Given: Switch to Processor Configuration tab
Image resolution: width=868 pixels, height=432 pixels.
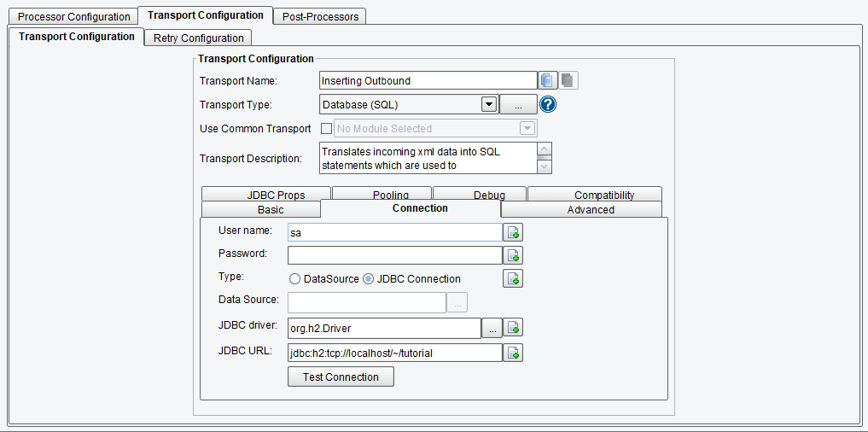Looking at the screenshot, I should [74, 16].
